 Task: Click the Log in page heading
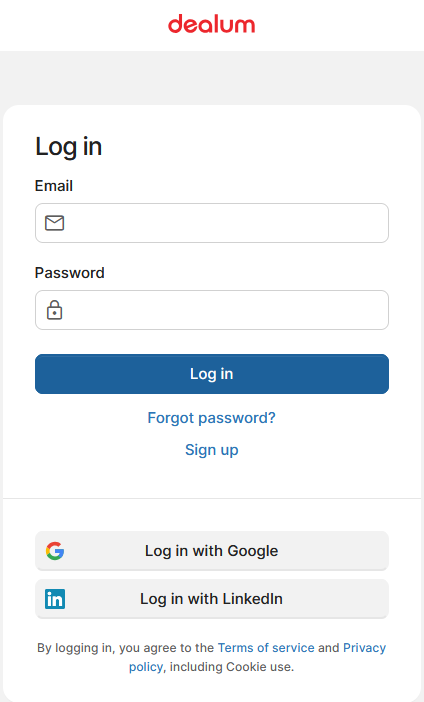69,147
